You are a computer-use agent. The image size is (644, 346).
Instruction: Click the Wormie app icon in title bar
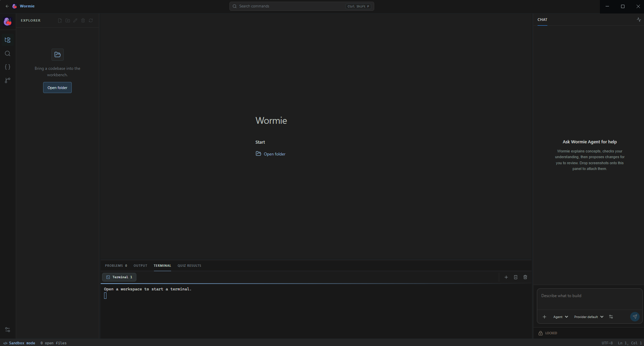click(x=14, y=6)
